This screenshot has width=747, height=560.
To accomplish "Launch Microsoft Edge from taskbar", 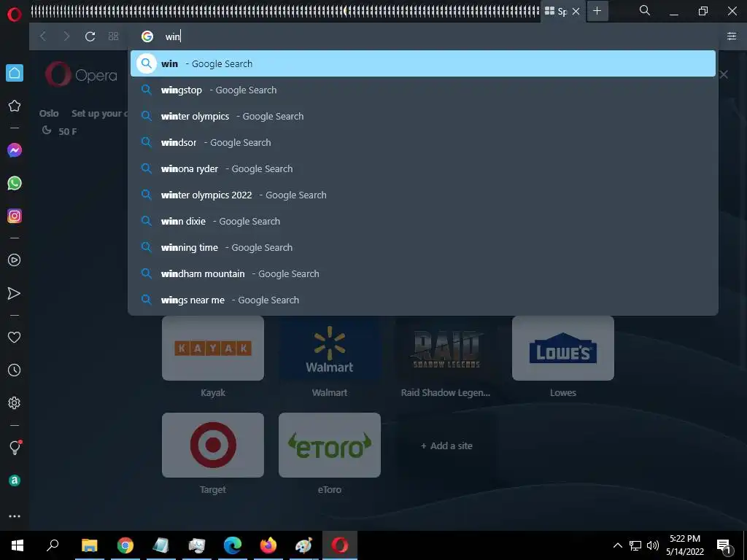I will tap(233, 545).
